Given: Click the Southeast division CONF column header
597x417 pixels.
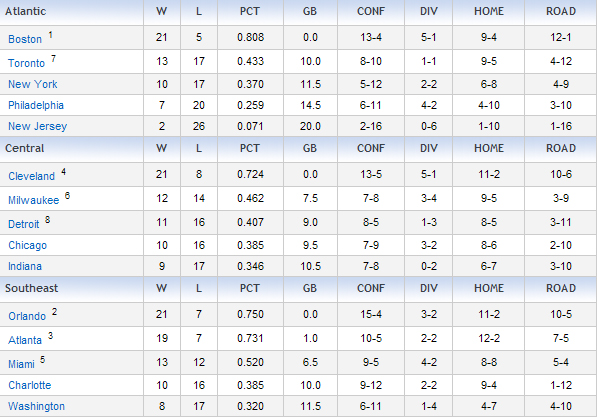Looking at the screenshot, I should [x=371, y=288].
